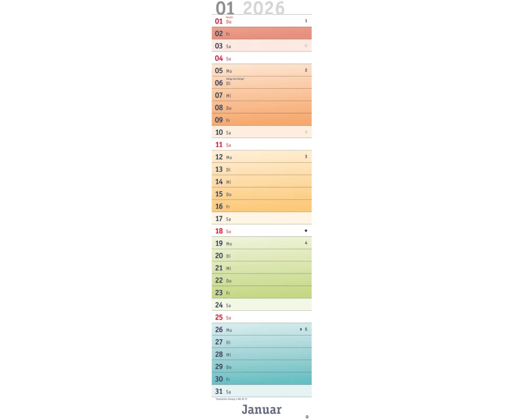Pick the teal 30 Fr day row
This screenshot has height=420, width=525.
coord(261,379)
